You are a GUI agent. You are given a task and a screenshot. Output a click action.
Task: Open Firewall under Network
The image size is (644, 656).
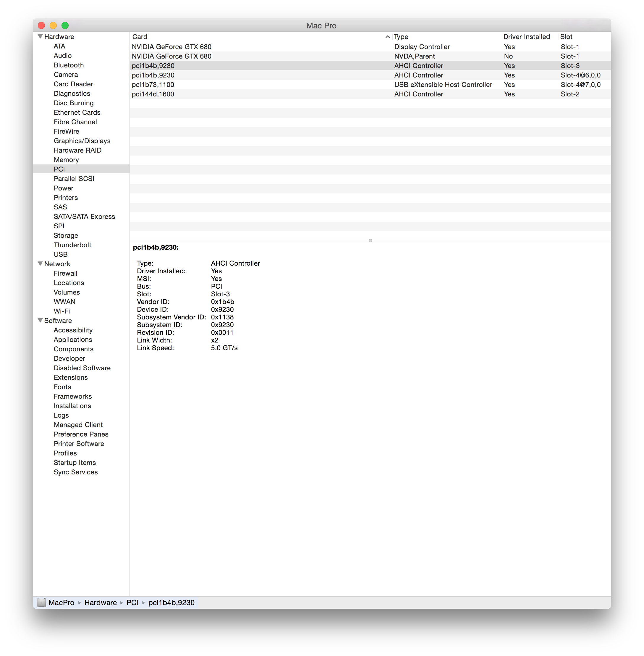(66, 274)
